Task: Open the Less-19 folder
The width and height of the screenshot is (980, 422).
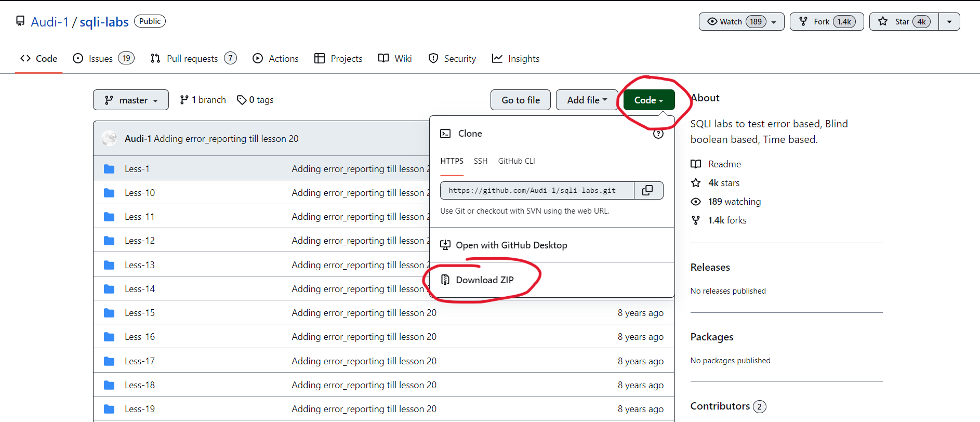Action: [x=140, y=409]
